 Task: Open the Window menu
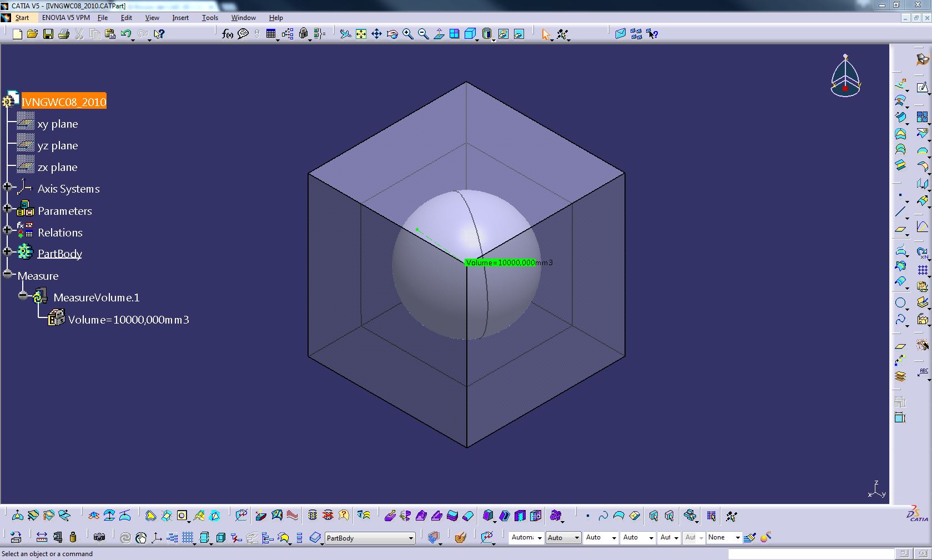pyautogui.click(x=244, y=18)
